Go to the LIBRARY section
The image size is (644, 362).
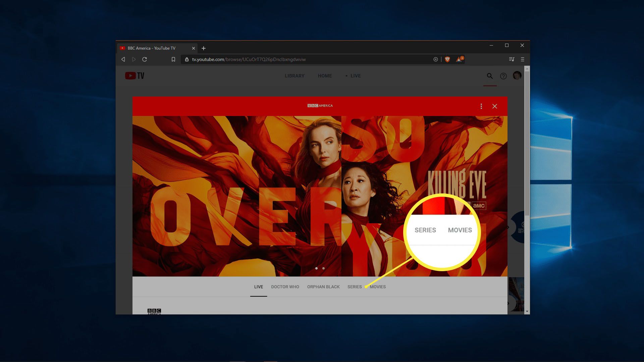294,76
